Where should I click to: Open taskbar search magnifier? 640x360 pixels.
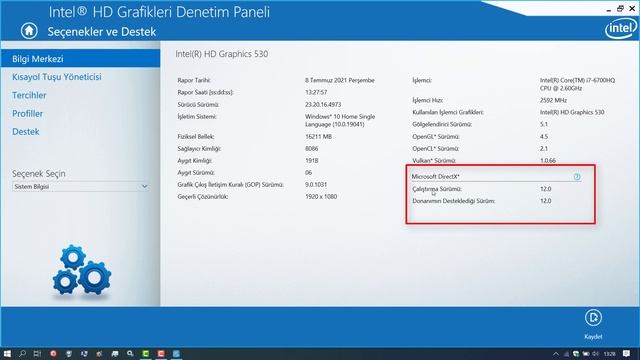22,353
